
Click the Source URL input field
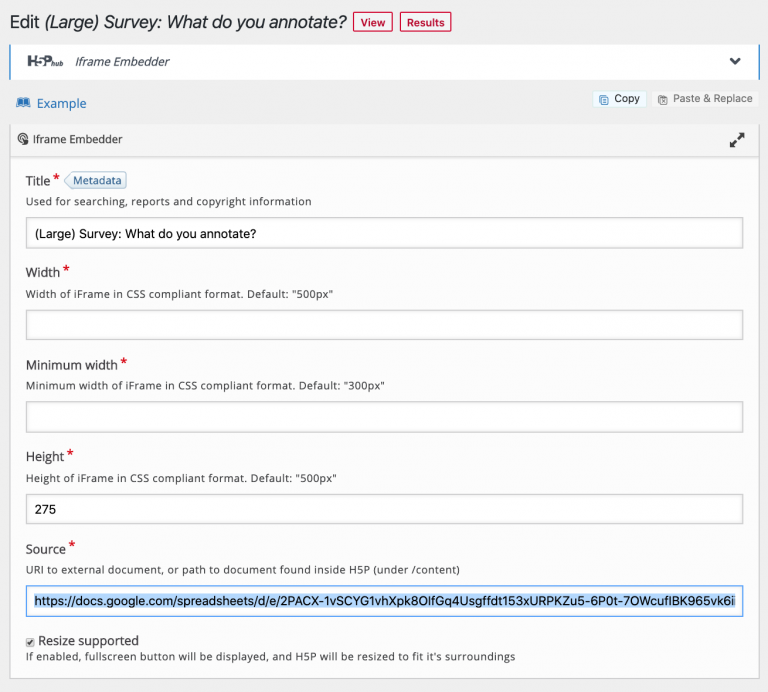(384, 601)
